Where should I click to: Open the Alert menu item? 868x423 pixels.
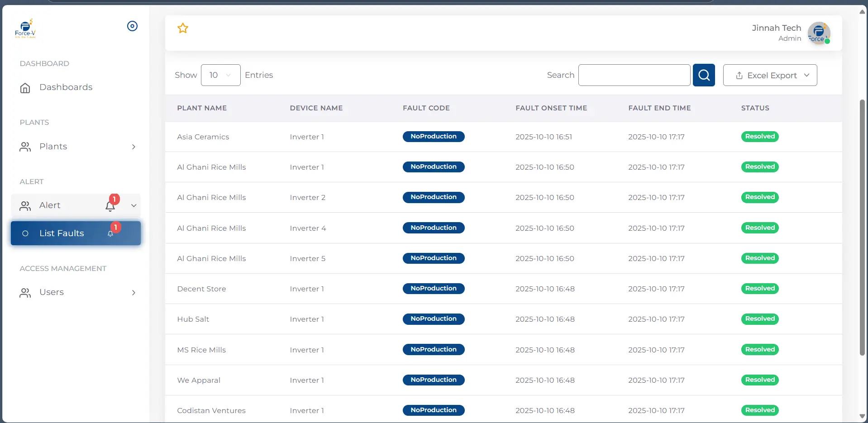[x=76, y=205]
